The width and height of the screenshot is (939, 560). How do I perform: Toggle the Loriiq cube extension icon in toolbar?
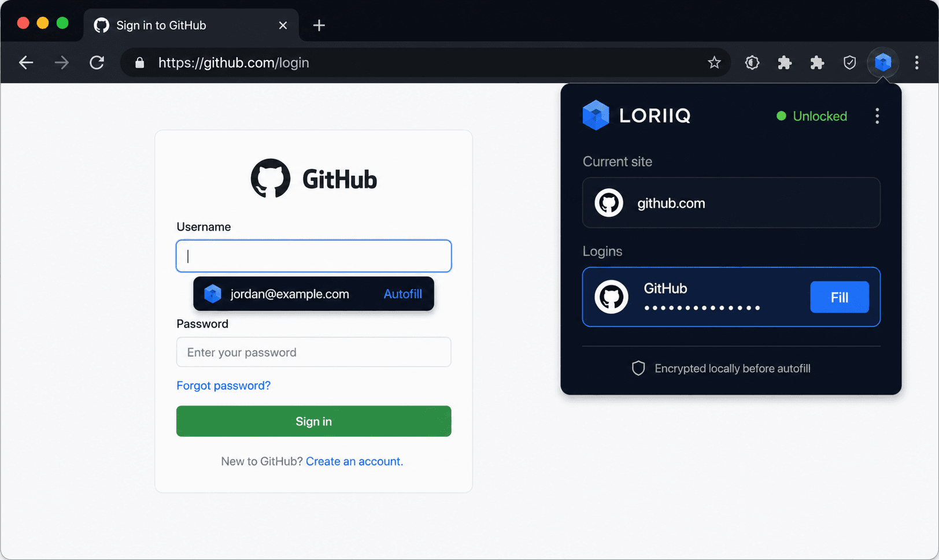coord(883,62)
